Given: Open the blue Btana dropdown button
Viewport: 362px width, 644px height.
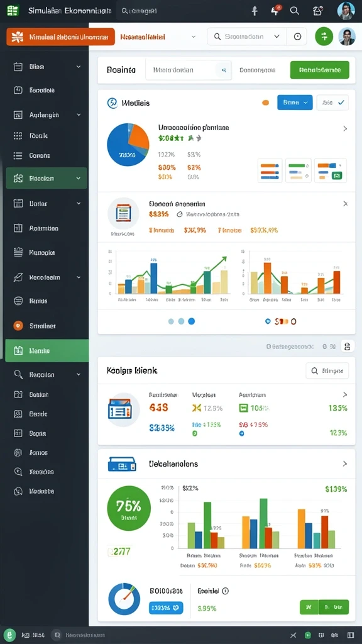Looking at the screenshot, I should pyautogui.click(x=295, y=103).
